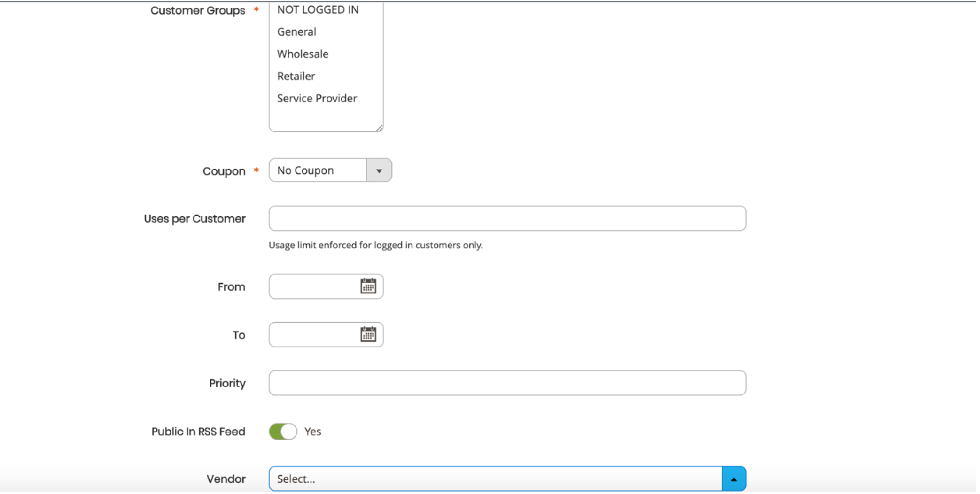Viewport: 980px width, 494px height.
Task: Click the Public In RSS Feed label
Action: pyautogui.click(x=198, y=432)
